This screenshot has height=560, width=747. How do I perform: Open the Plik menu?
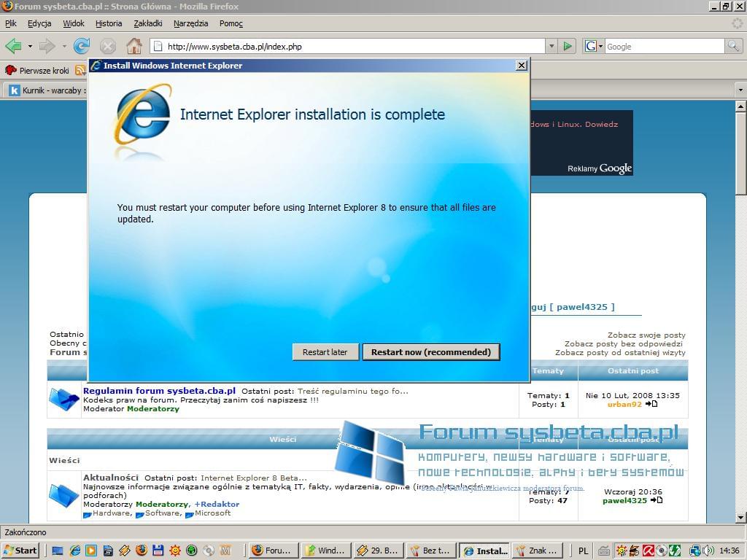(x=10, y=23)
